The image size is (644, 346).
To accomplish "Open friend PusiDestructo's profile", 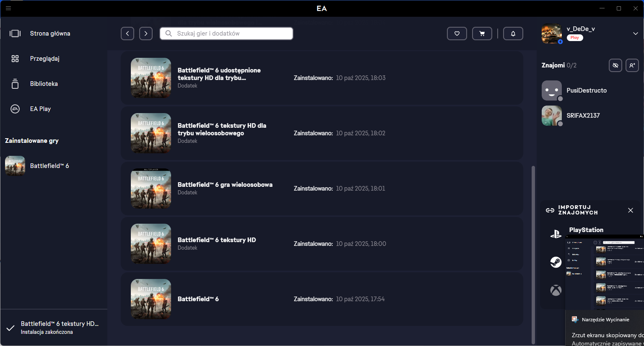I will (x=586, y=90).
